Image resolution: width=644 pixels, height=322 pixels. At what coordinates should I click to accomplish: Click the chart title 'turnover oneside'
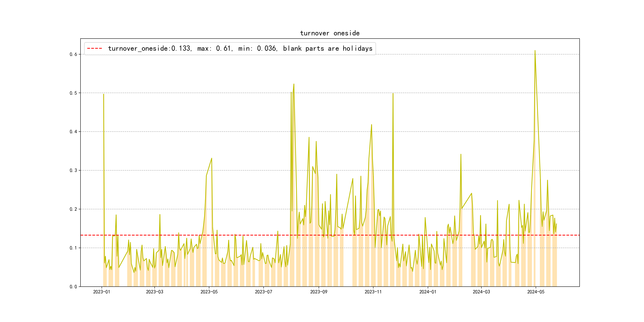coord(330,33)
